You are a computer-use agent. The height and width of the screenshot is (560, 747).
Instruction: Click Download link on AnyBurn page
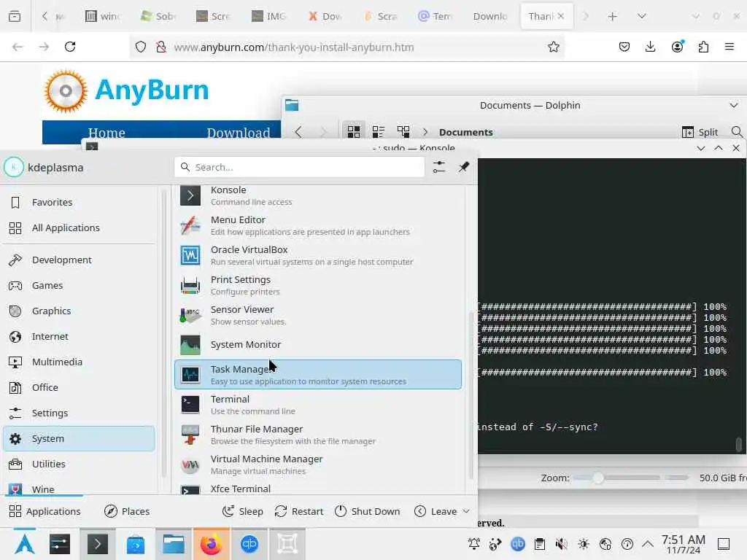click(x=239, y=133)
